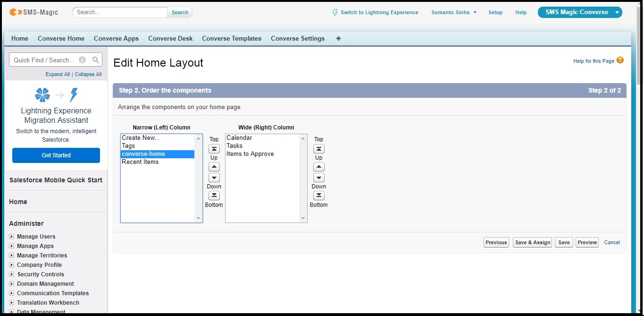Screen dimensions: 644x316
Task: Move narrow column item Down
Action: [x=214, y=178]
